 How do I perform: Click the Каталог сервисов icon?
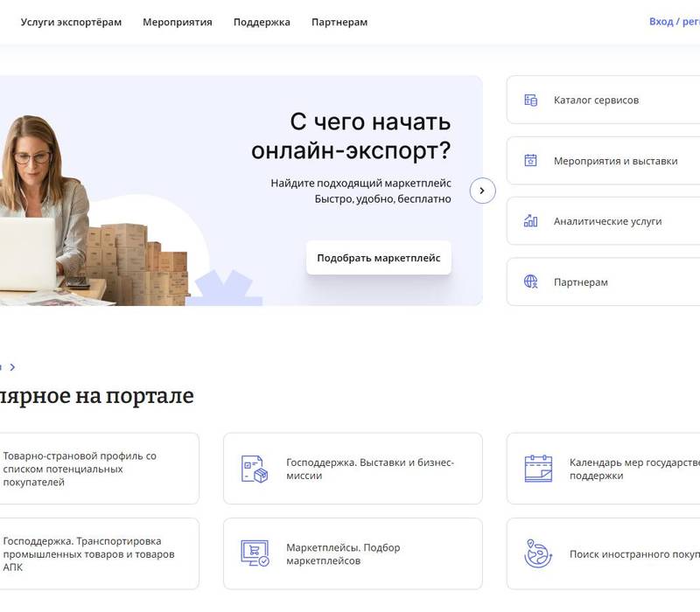pos(530,100)
